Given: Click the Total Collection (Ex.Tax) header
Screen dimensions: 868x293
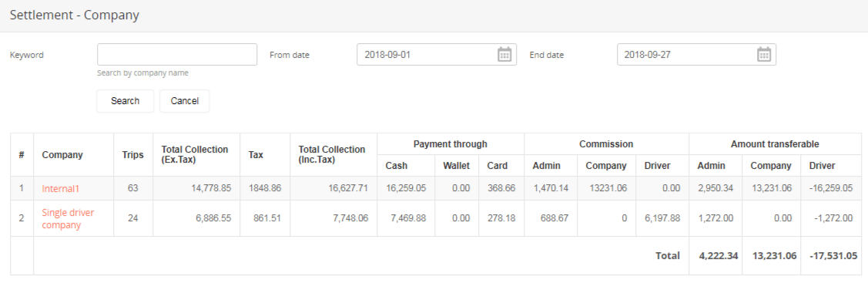Looking at the screenshot, I should (x=195, y=154).
